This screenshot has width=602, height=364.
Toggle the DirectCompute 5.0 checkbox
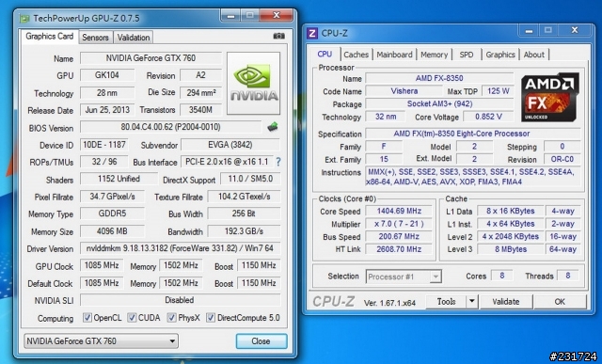tap(211, 318)
